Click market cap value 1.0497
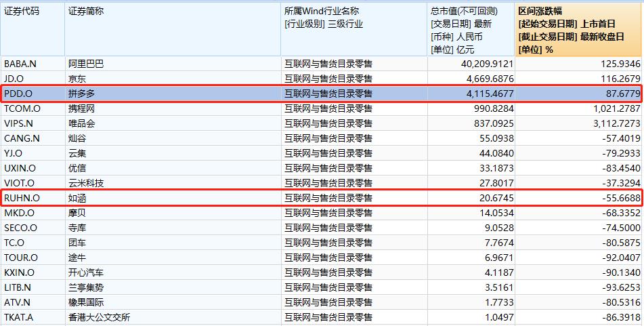The image size is (644, 326). click(x=498, y=317)
